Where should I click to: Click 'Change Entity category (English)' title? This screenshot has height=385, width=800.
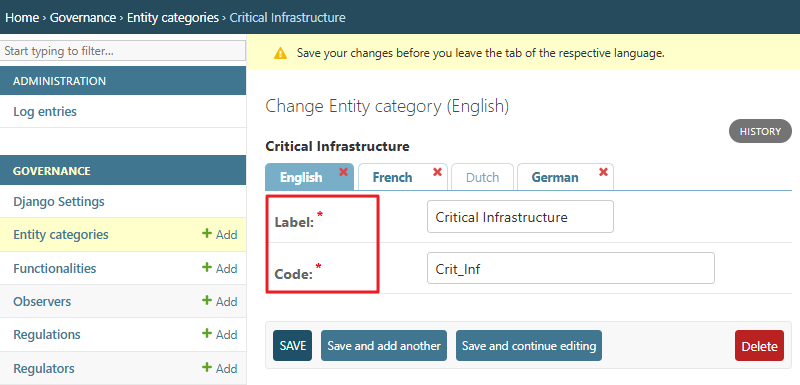click(x=387, y=106)
